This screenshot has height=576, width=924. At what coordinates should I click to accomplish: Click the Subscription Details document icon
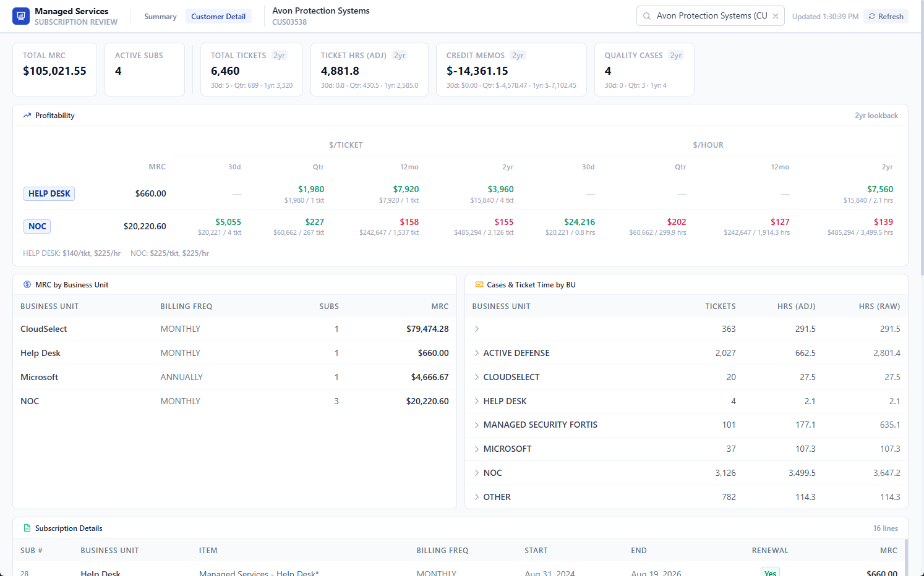(x=27, y=528)
